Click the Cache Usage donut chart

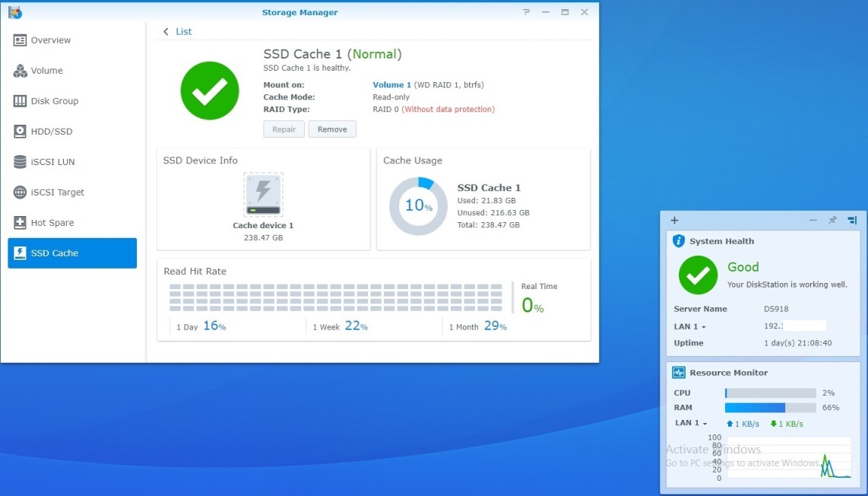tap(418, 206)
